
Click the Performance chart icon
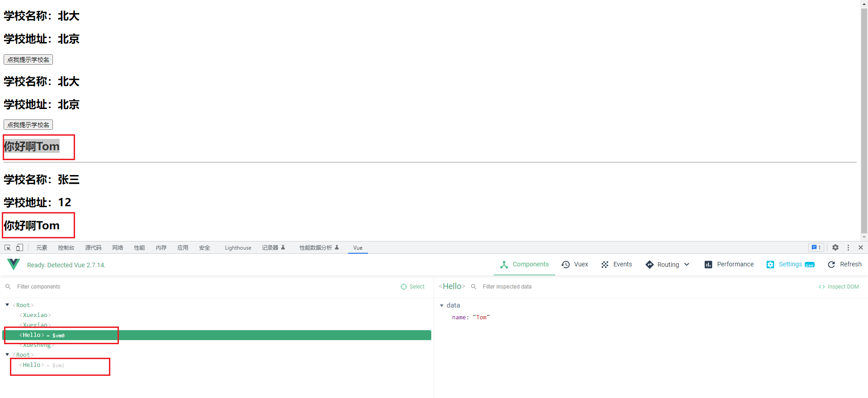tap(708, 265)
